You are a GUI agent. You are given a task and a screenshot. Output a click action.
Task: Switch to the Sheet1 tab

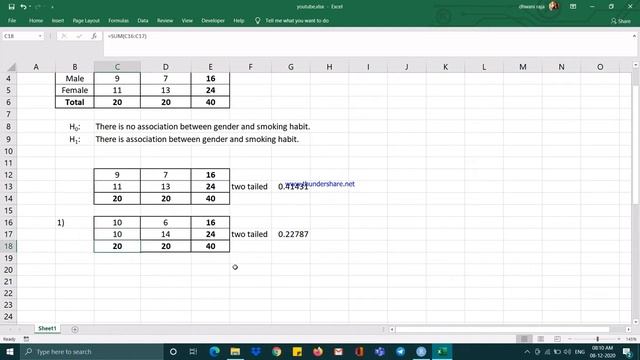[x=47, y=329]
